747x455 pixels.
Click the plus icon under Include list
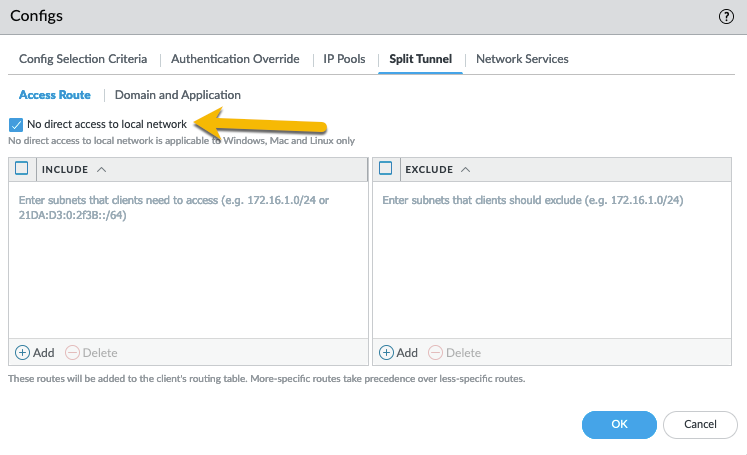point(23,353)
